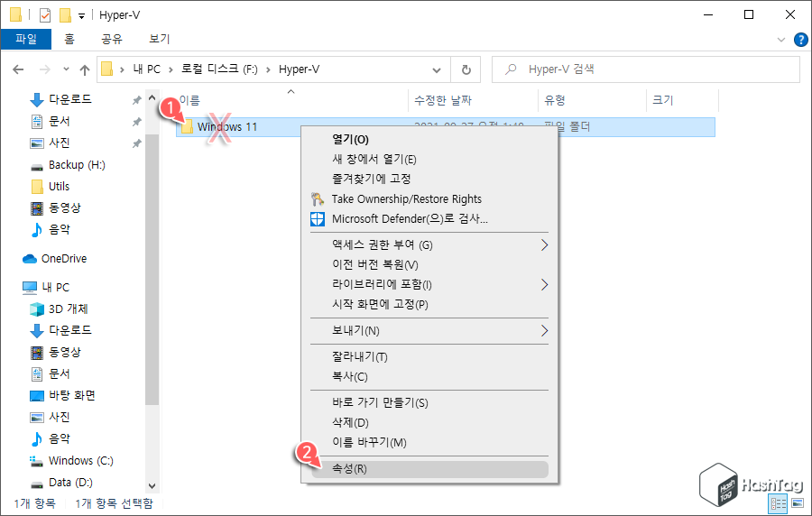Choose 삭제(D) in context menu
The width and height of the screenshot is (812, 516).
click(x=350, y=422)
